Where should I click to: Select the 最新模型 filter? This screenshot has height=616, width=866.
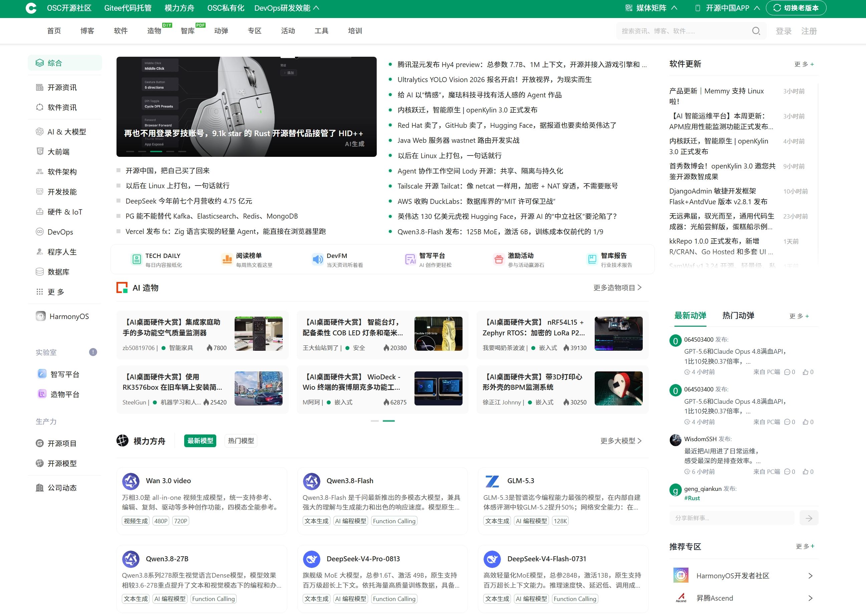(x=200, y=440)
